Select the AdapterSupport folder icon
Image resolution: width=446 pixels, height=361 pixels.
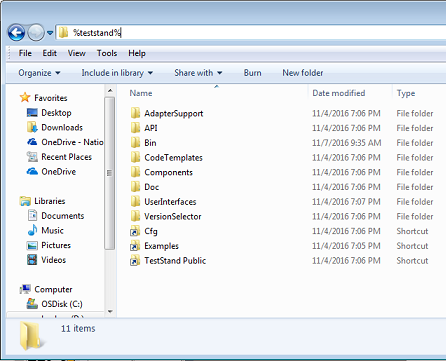coord(135,113)
